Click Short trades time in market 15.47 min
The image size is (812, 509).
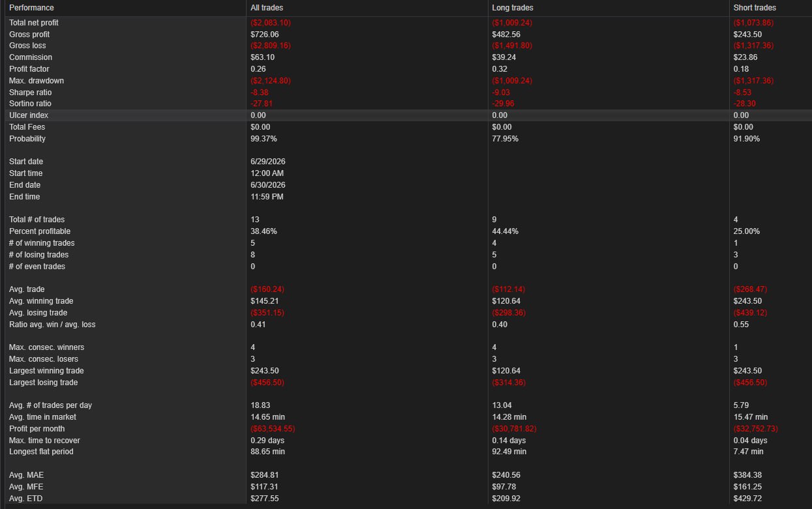click(751, 417)
